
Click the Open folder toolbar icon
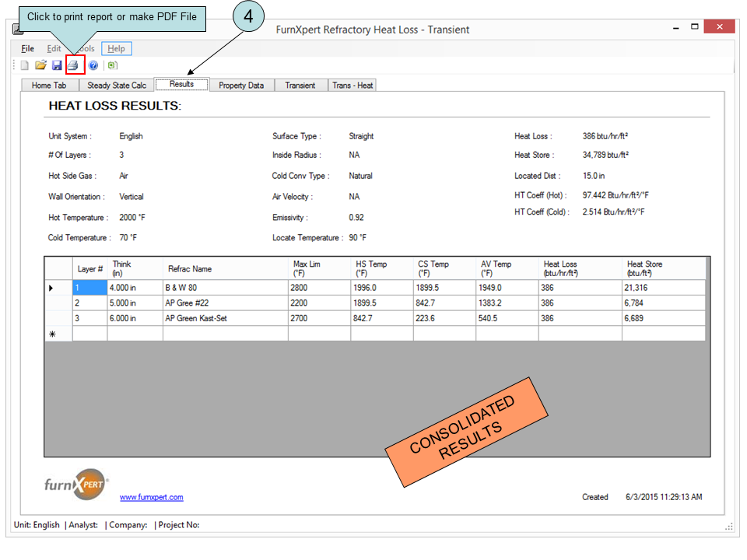tap(40, 65)
